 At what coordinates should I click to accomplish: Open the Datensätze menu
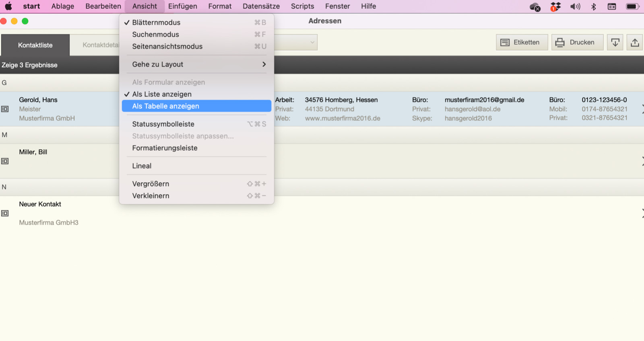(261, 6)
